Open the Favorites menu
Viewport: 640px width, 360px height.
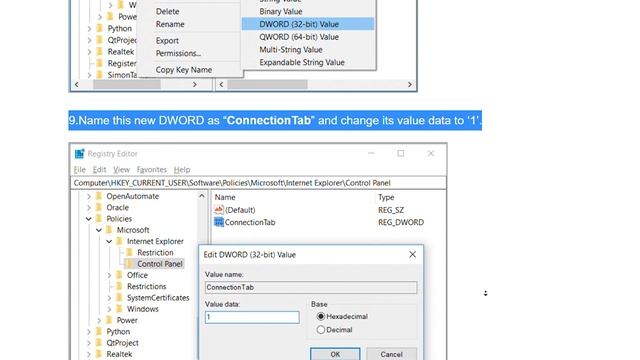tap(151, 169)
